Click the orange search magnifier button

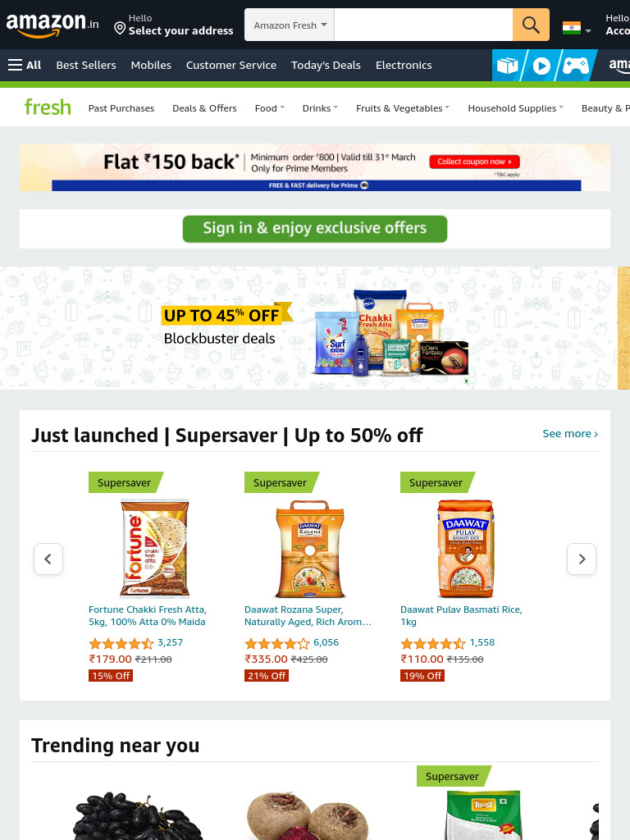(x=531, y=25)
